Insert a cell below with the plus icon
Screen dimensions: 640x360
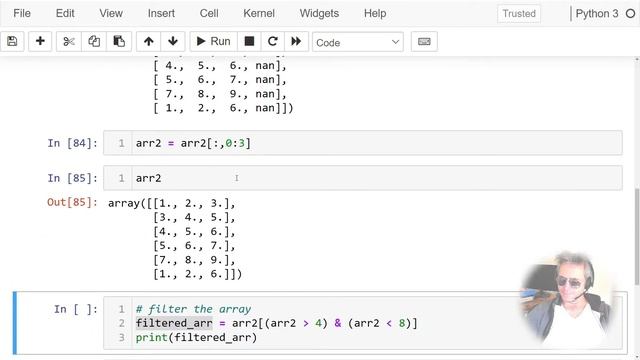click(40, 42)
